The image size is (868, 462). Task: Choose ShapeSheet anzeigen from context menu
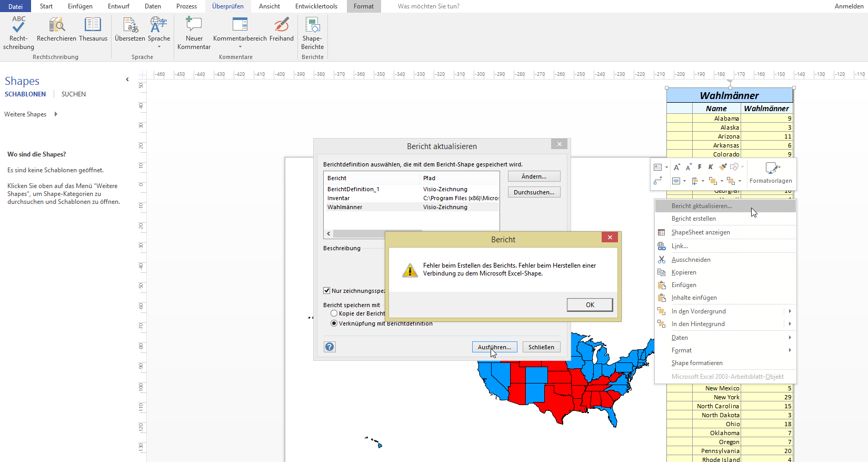click(x=700, y=232)
